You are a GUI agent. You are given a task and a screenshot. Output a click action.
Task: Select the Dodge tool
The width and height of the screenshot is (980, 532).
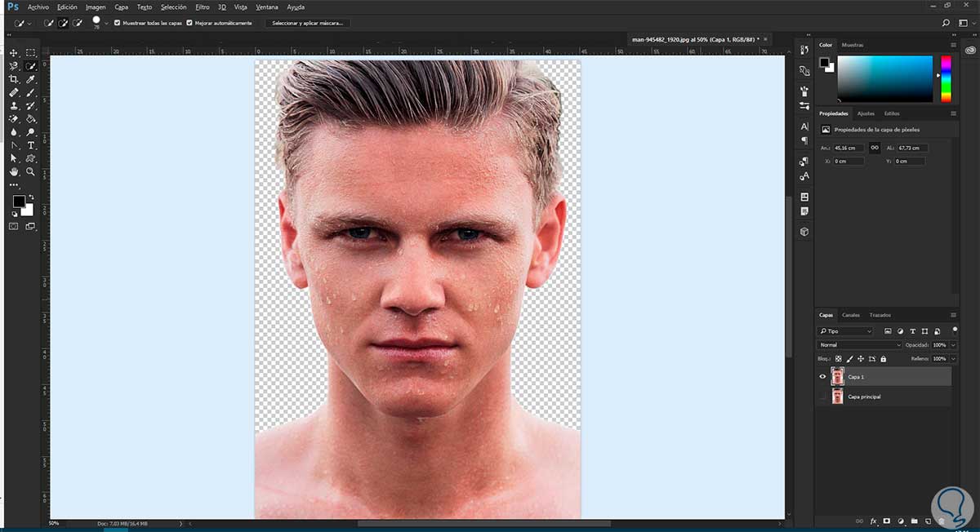point(30,131)
